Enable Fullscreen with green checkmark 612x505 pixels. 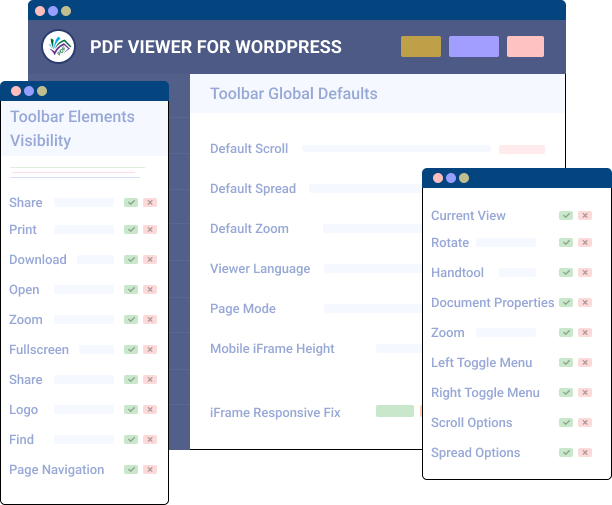coord(131,350)
